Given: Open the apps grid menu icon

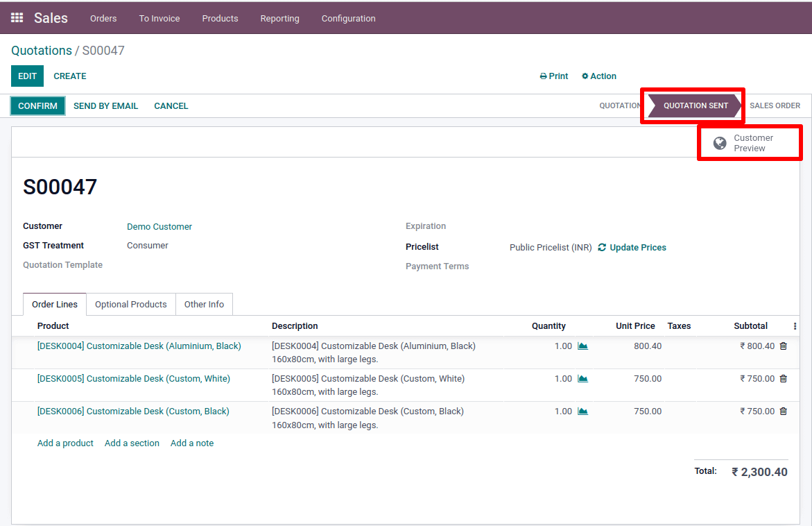Looking at the screenshot, I should [17, 18].
